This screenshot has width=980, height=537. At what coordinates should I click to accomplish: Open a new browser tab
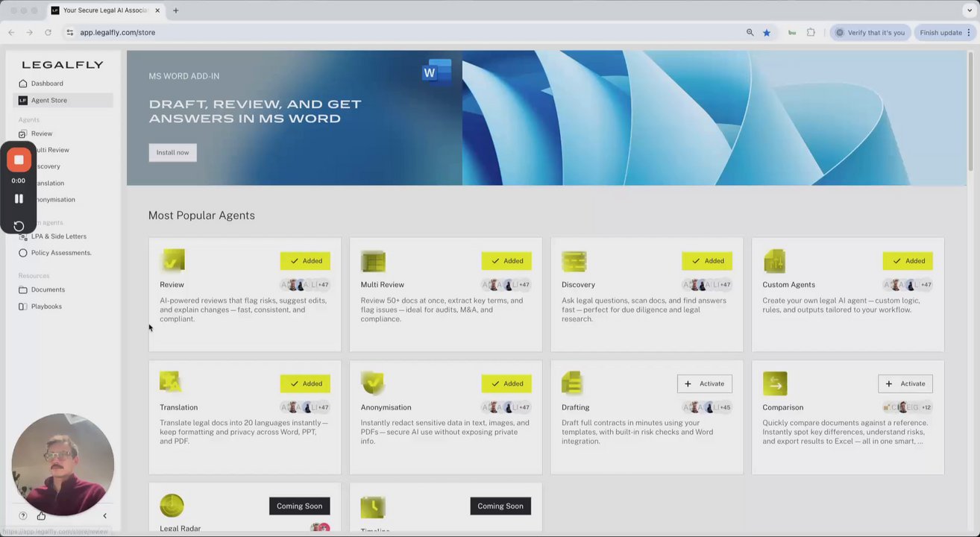click(x=176, y=10)
